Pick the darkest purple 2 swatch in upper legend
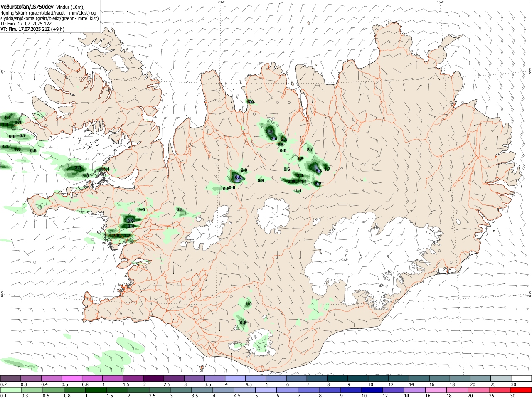This screenshot has width=532, height=399. 153,378
